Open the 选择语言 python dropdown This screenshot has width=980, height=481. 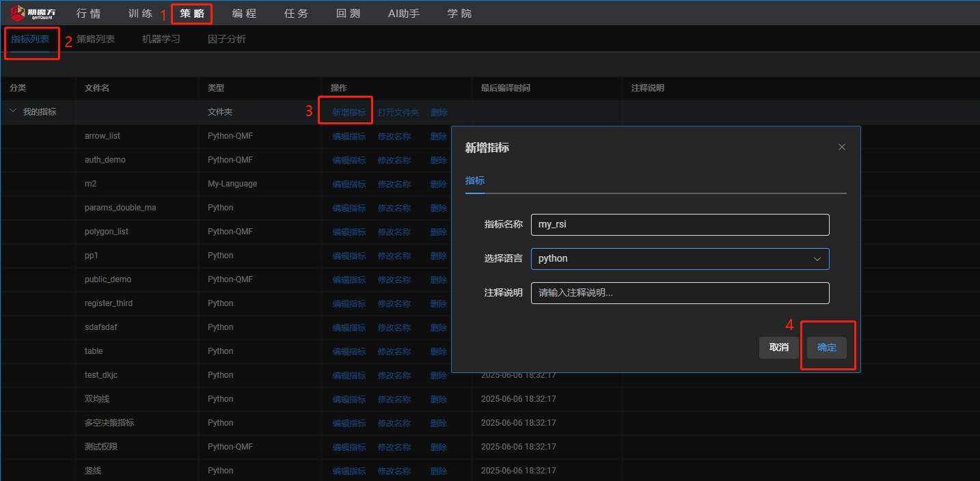[679, 259]
